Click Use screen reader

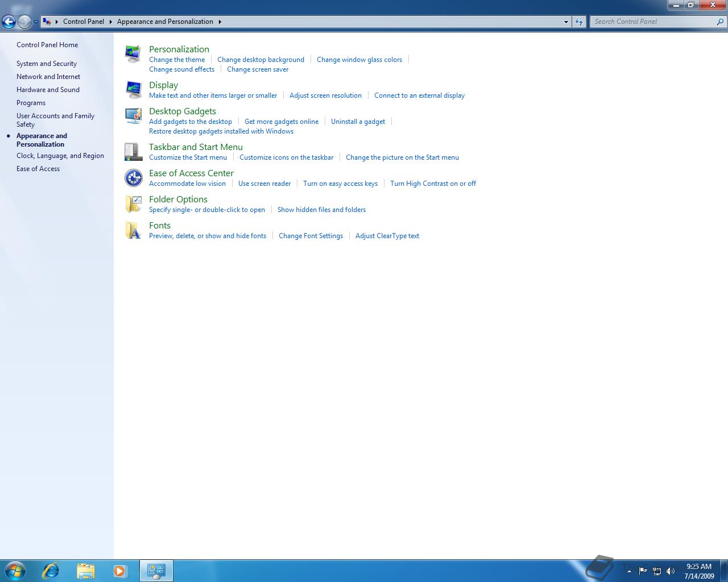click(264, 184)
